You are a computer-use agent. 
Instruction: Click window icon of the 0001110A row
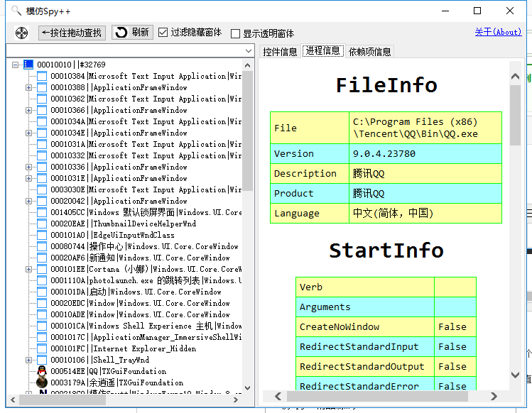42,280
